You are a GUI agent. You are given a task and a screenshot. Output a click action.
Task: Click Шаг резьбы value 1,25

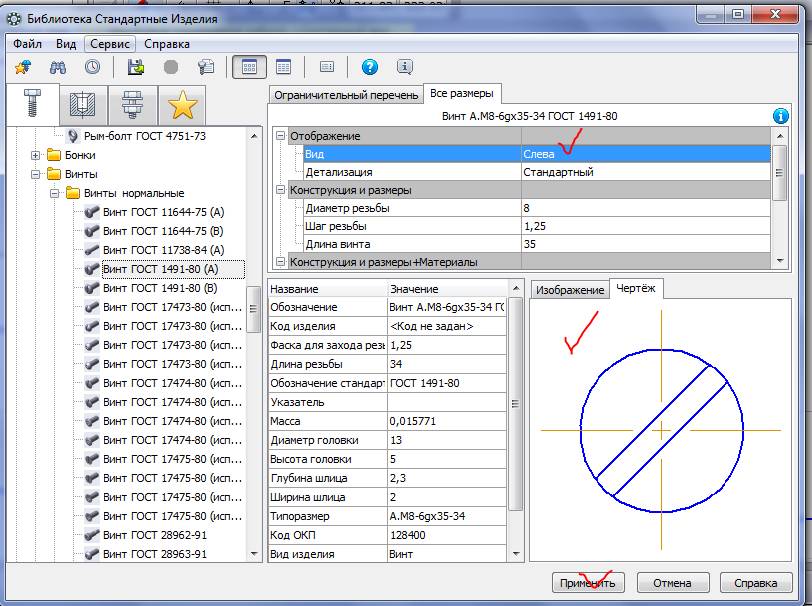[x=645, y=226]
